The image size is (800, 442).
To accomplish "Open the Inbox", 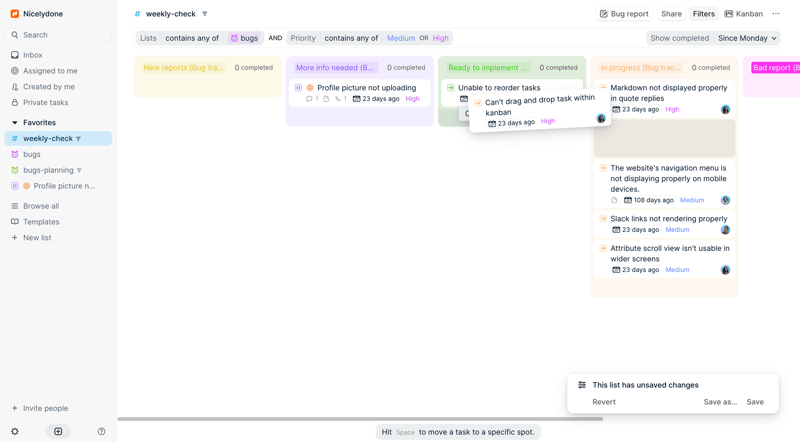I will point(33,55).
